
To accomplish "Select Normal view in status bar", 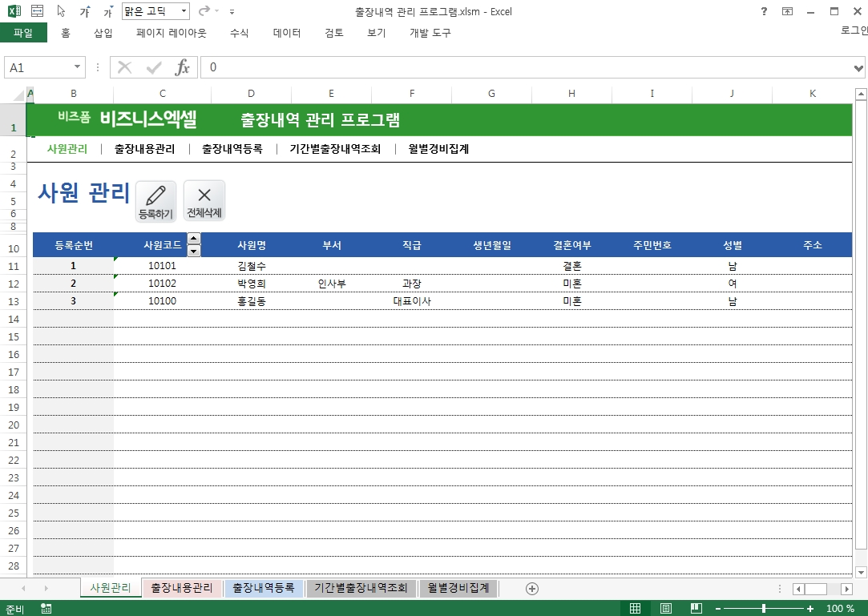I will point(636,609).
